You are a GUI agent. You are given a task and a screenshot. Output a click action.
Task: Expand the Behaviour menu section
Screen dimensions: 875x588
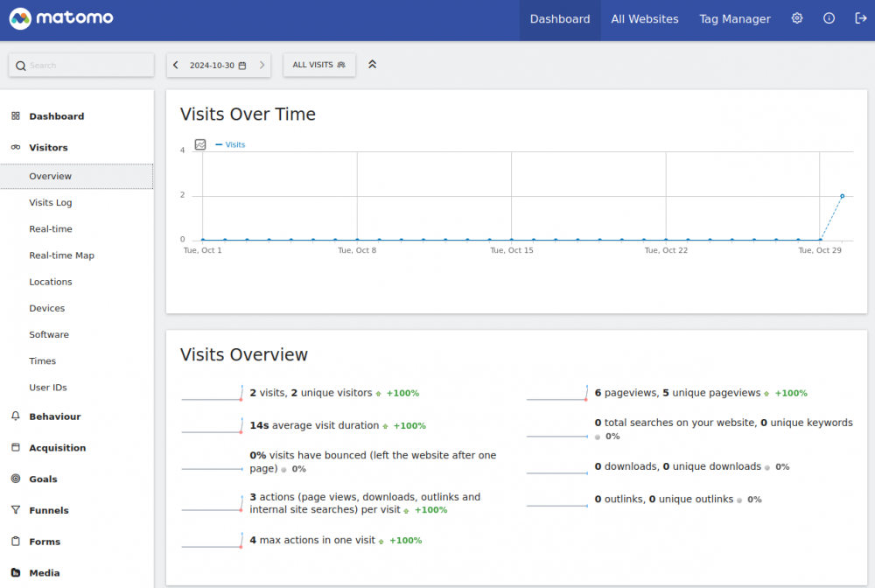click(54, 416)
